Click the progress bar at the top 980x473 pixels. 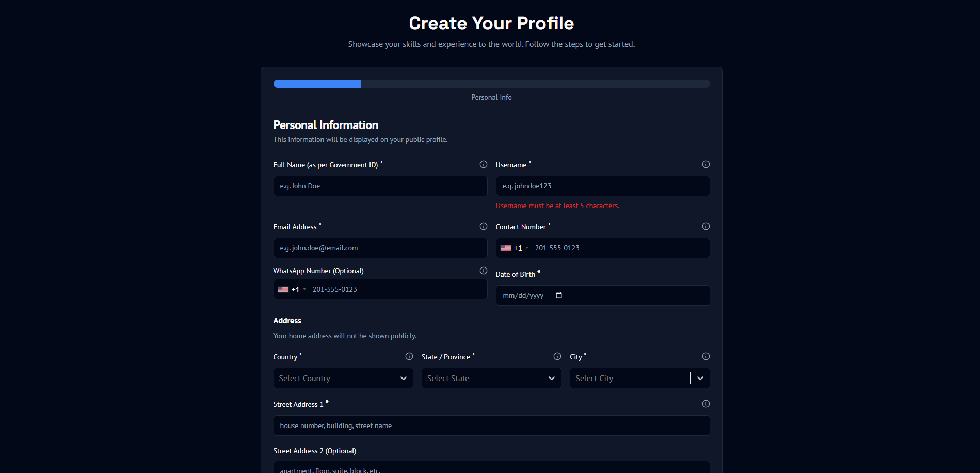coord(491,83)
